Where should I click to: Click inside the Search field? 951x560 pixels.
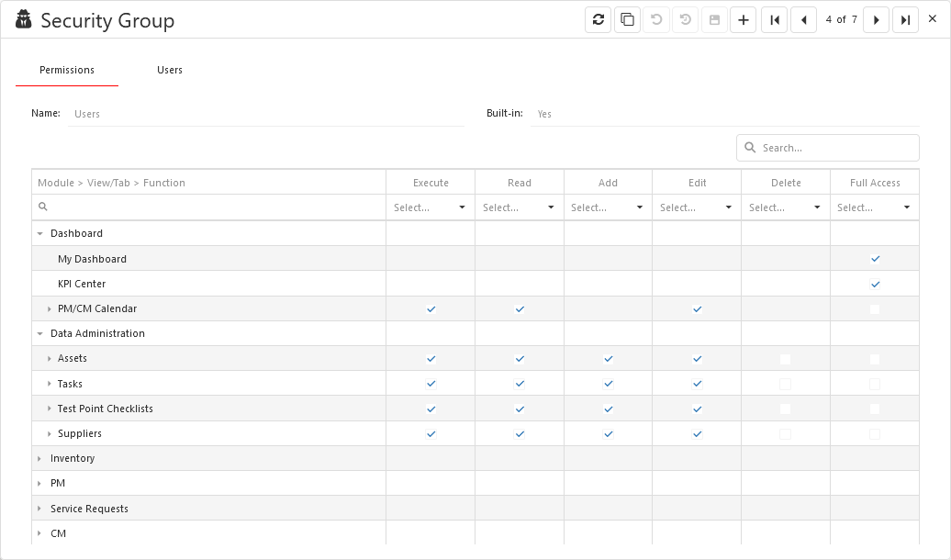pyautogui.click(x=826, y=147)
